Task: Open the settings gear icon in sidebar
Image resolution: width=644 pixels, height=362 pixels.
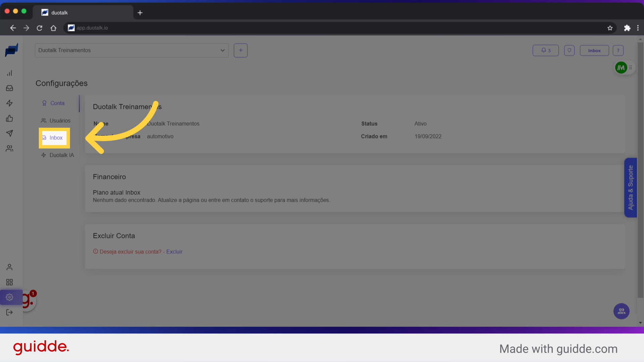Action: point(9,297)
